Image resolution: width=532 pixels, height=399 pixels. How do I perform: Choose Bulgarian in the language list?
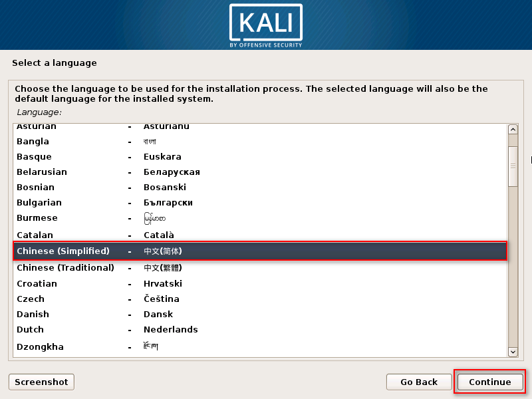pyautogui.click(x=260, y=203)
